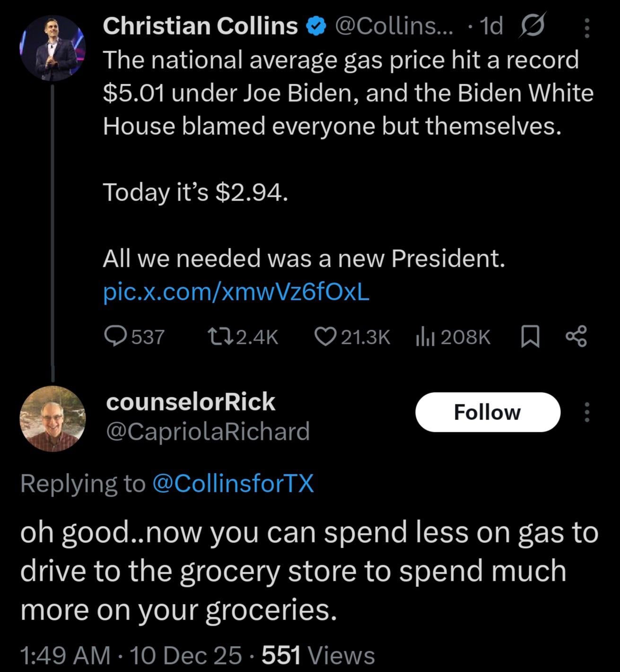This screenshot has height=672, width=620.
Task: Click the counselorRick display name
Action: (x=191, y=402)
